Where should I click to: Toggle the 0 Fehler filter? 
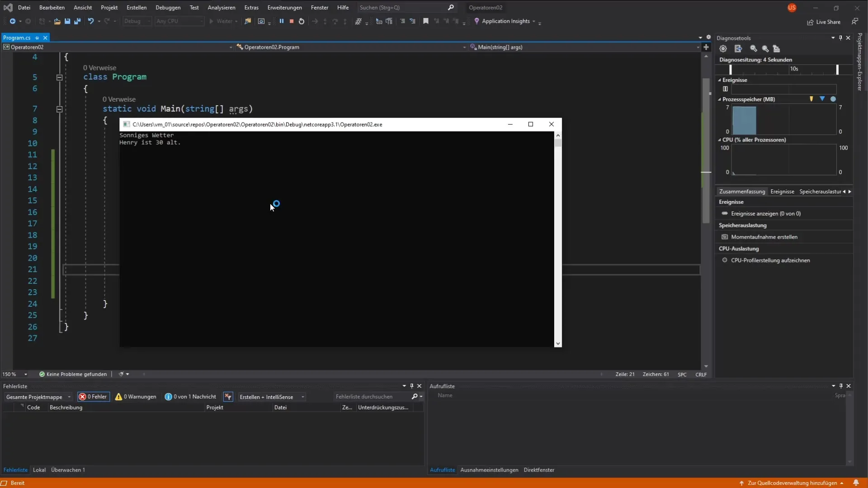[x=93, y=397]
